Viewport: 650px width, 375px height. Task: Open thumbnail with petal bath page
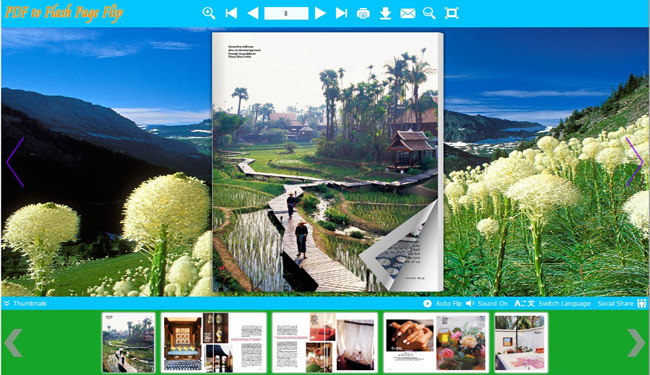[x=521, y=343]
